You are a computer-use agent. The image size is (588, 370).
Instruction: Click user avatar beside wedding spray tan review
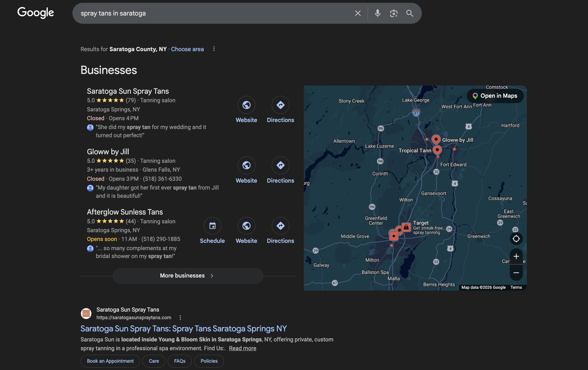tap(90, 127)
